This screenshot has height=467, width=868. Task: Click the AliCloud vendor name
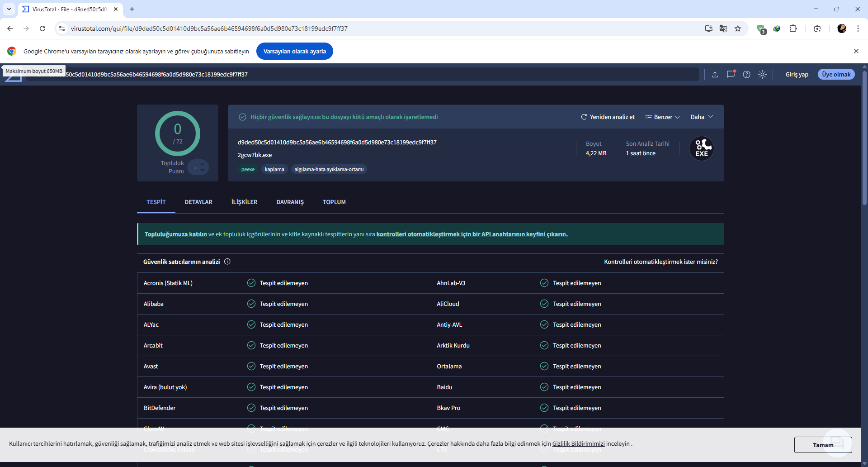coord(448,304)
